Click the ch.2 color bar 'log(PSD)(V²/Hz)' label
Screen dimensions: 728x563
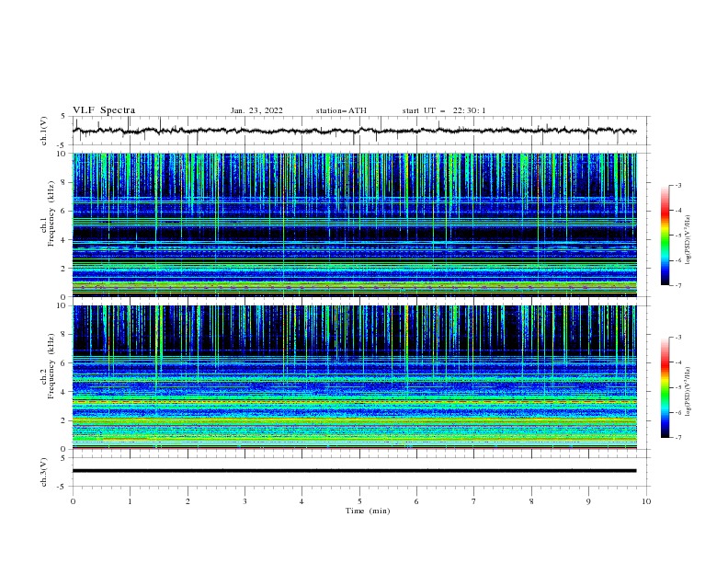click(688, 391)
